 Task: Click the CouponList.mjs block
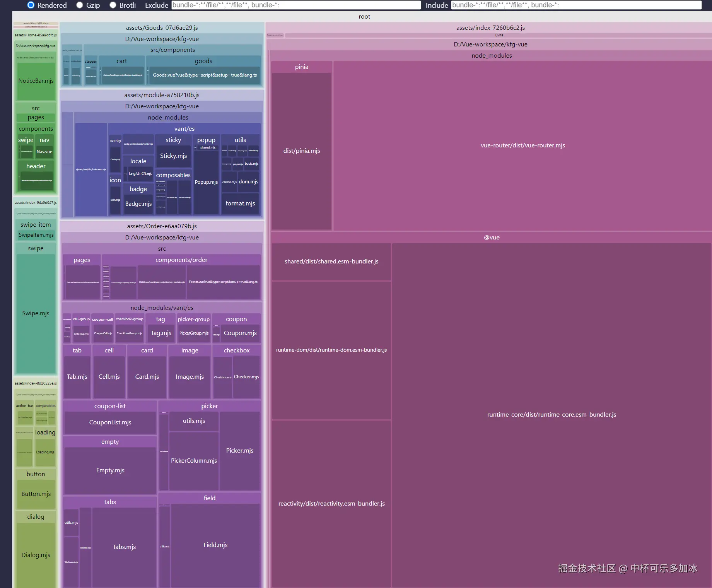pyautogui.click(x=110, y=422)
